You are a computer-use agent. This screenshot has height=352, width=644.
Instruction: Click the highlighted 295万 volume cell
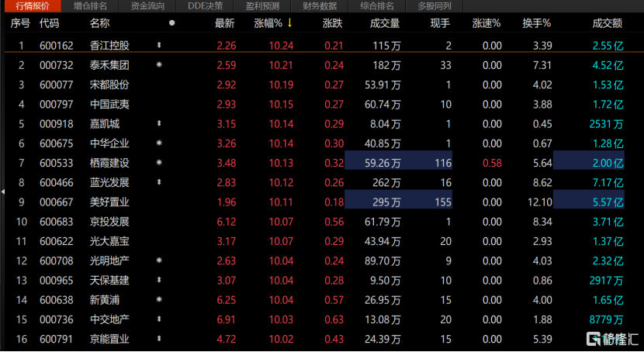coord(386,202)
